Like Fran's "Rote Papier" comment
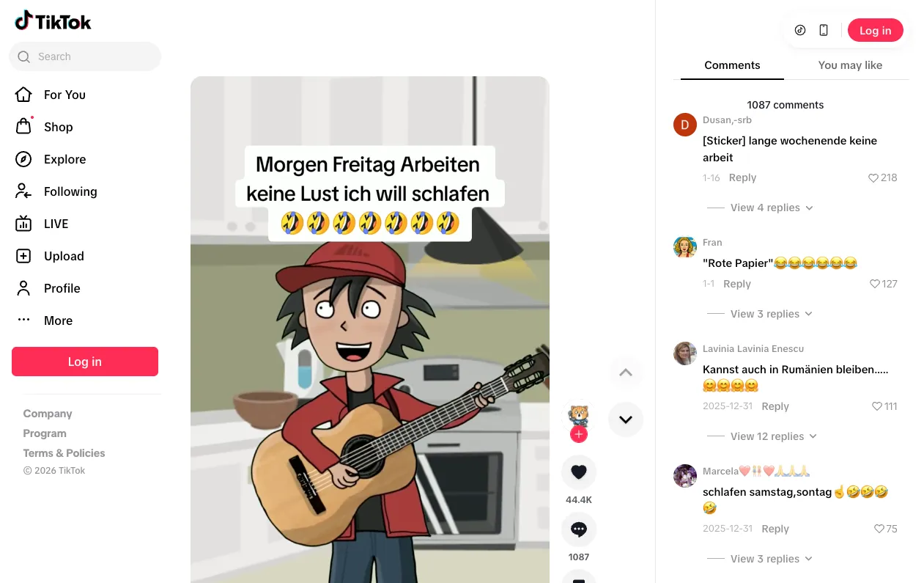Image resolution: width=924 pixels, height=583 pixels. [875, 284]
